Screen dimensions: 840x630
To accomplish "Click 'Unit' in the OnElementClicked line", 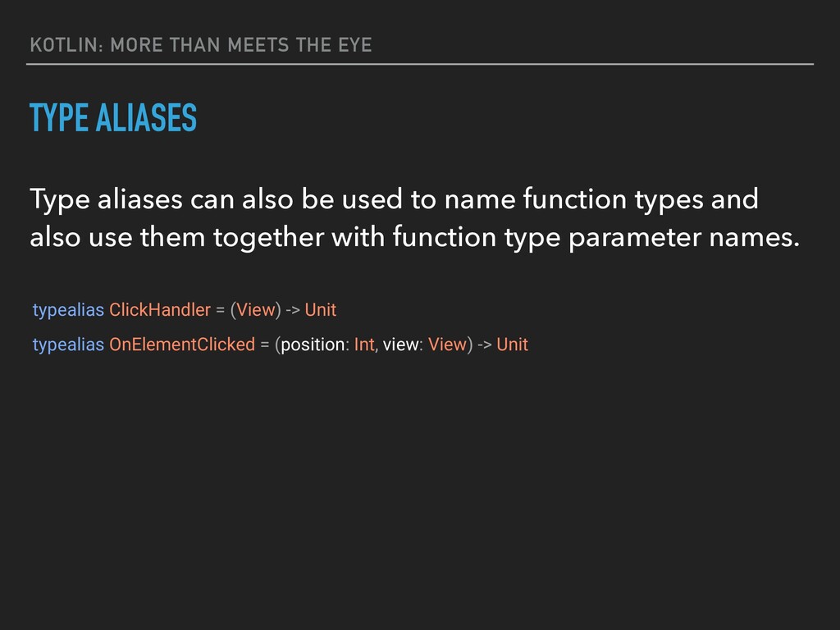I will point(512,345).
